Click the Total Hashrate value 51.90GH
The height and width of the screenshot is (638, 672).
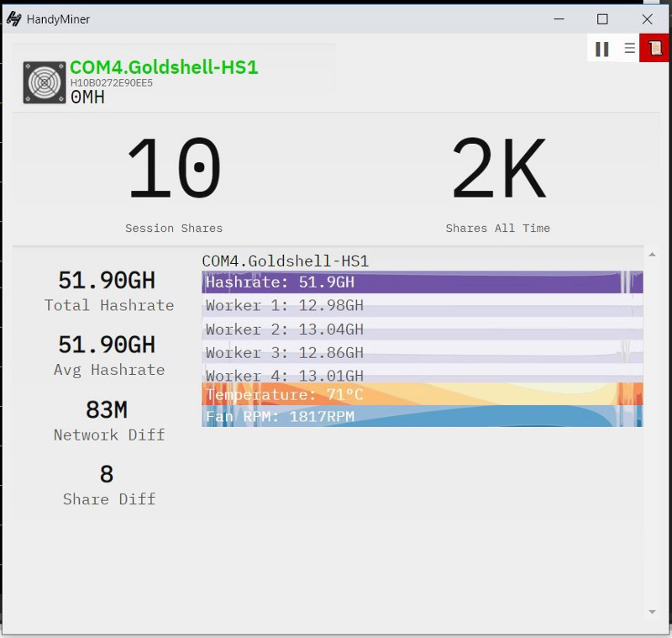click(x=107, y=281)
